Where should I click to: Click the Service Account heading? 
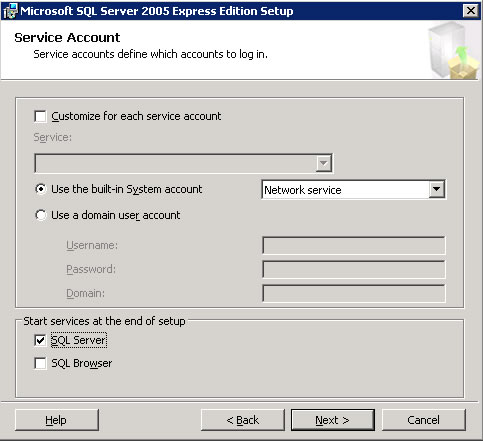[67, 38]
